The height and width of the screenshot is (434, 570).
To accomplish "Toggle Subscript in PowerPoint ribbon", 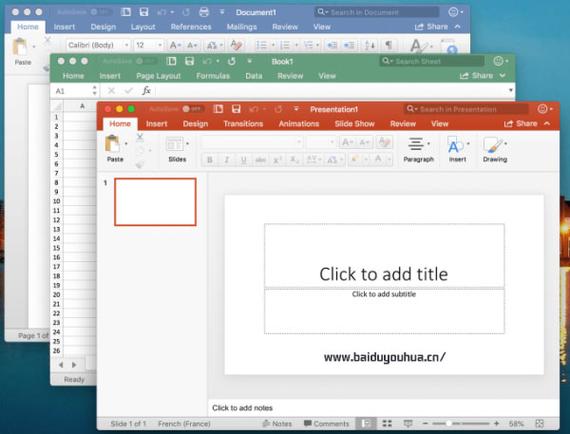I will click(x=294, y=160).
